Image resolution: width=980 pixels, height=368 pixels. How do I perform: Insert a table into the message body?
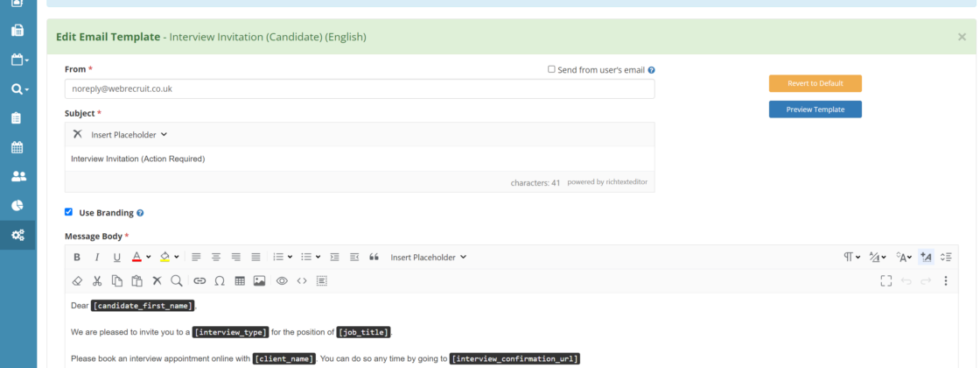240,281
